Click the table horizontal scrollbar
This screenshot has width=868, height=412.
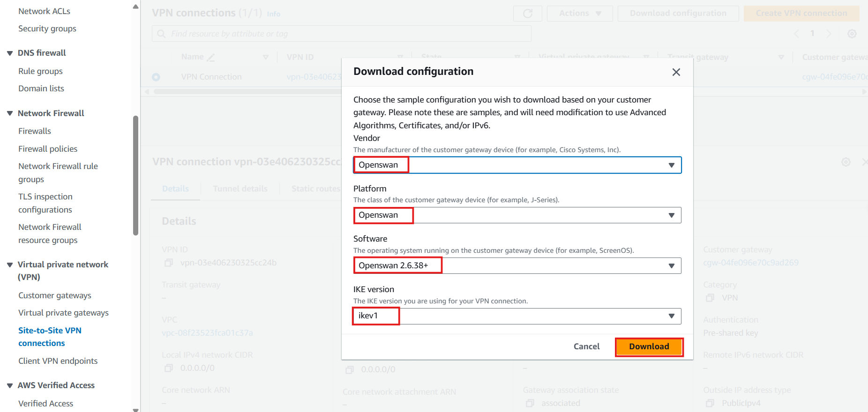click(247, 92)
